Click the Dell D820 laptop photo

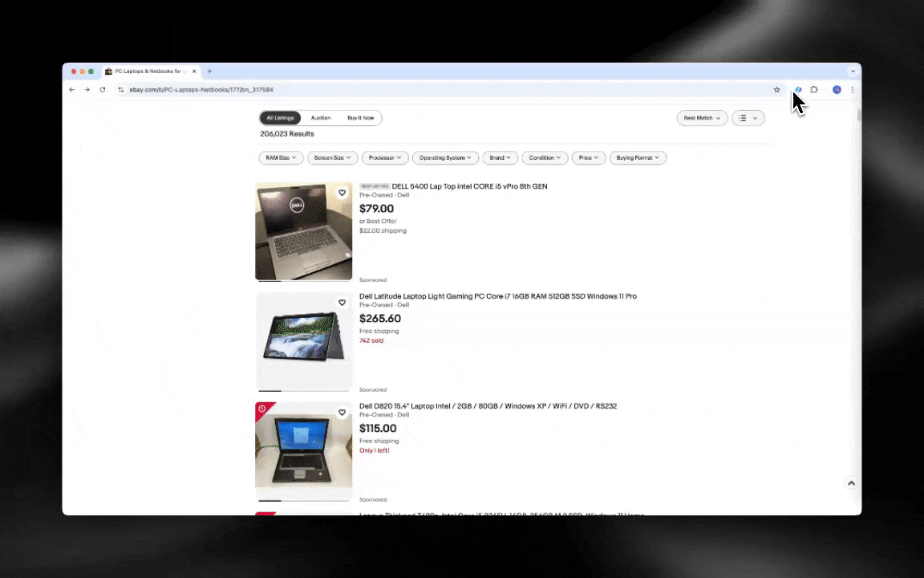(303, 451)
